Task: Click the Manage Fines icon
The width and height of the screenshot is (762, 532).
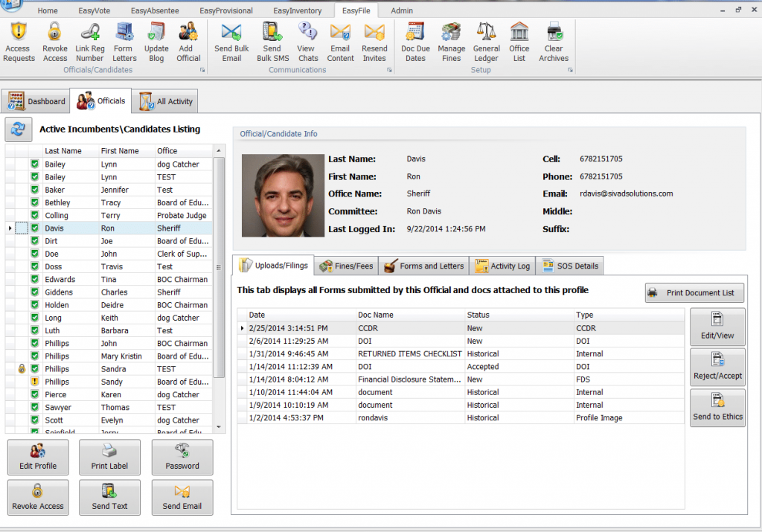Action: (x=451, y=41)
